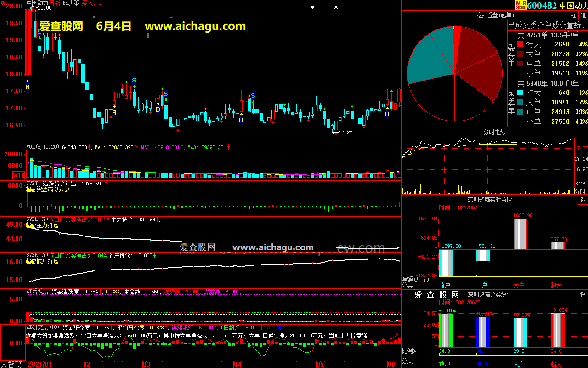Click the green 34.3 散户 ratio bar
The width and height of the screenshot is (588, 368).
[x=446, y=330]
